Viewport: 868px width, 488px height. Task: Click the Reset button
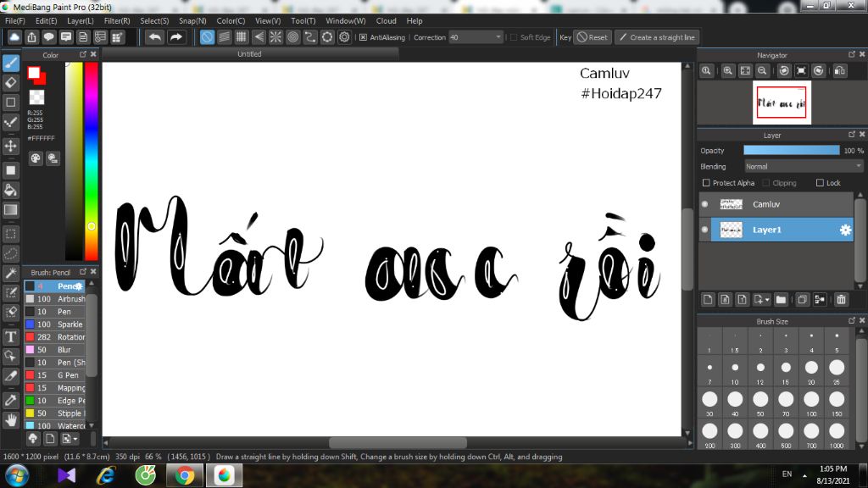593,37
